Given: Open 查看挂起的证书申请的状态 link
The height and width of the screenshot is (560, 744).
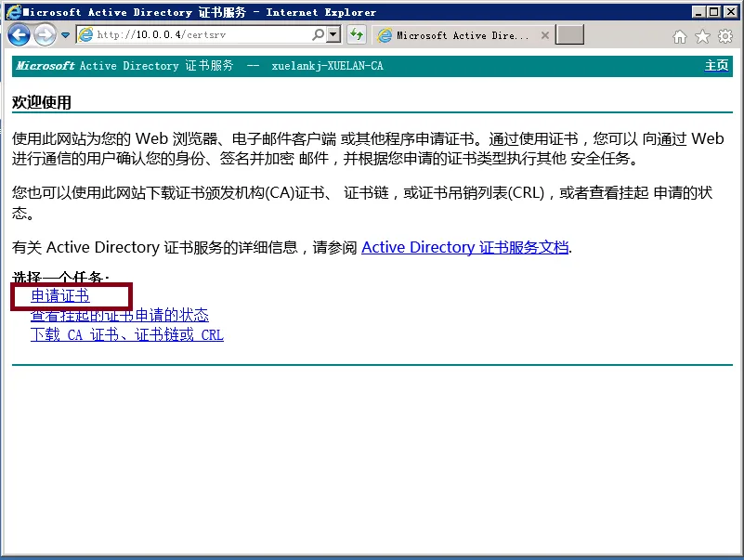Looking at the screenshot, I should (120, 315).
